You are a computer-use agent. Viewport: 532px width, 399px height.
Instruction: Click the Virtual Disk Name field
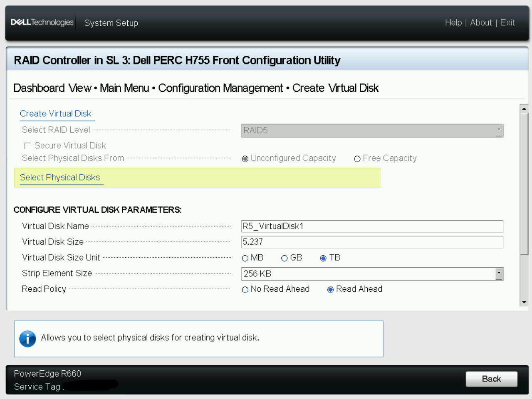tap(372, 226)
